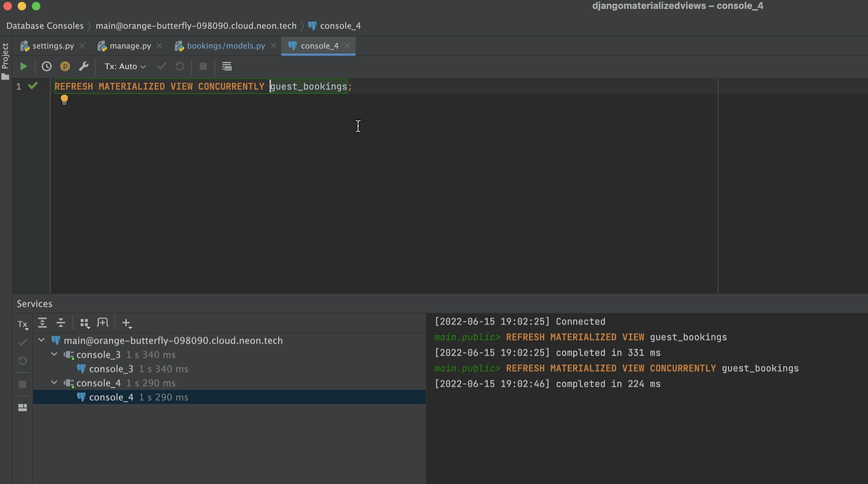
Task: Close the manage.py tab
Action: tap(159, 46)
